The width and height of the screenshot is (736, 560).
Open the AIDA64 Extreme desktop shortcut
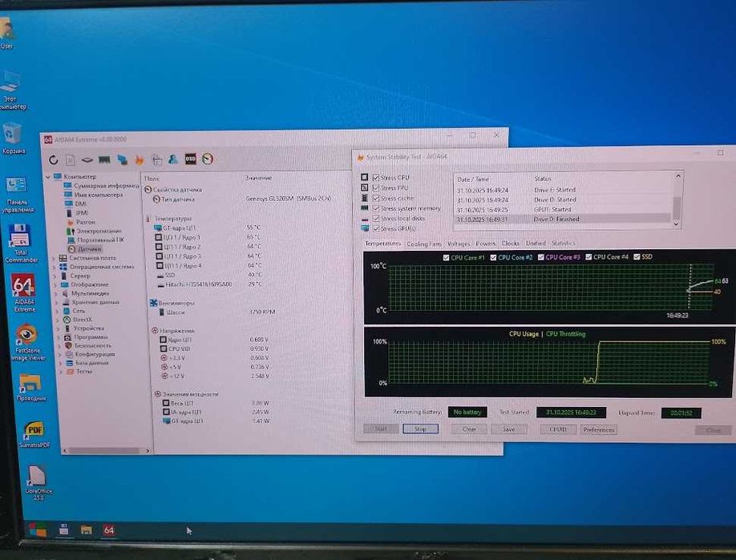pos(23,292)
